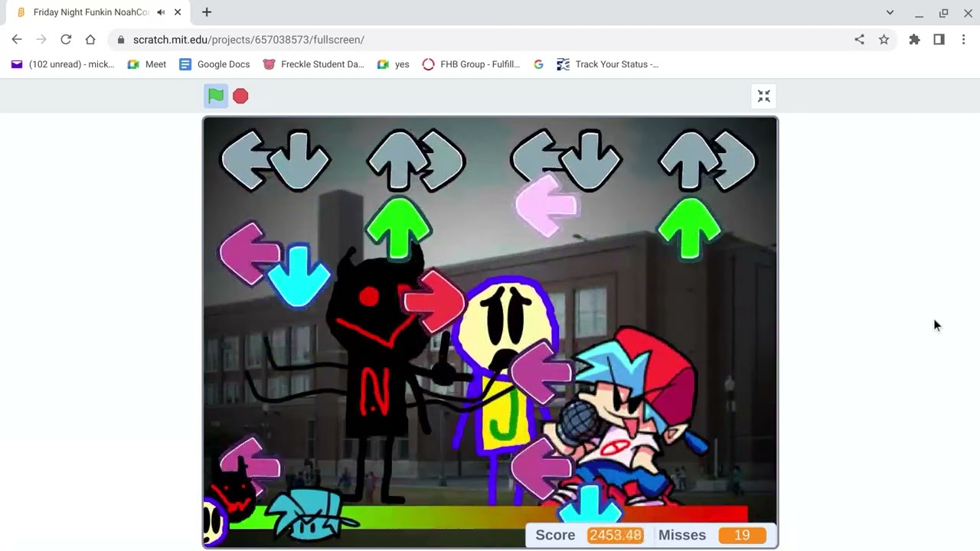Screen dimensions: 980x551
Task: Click the player's gray left arrow receptor
Action: [536, 160]
